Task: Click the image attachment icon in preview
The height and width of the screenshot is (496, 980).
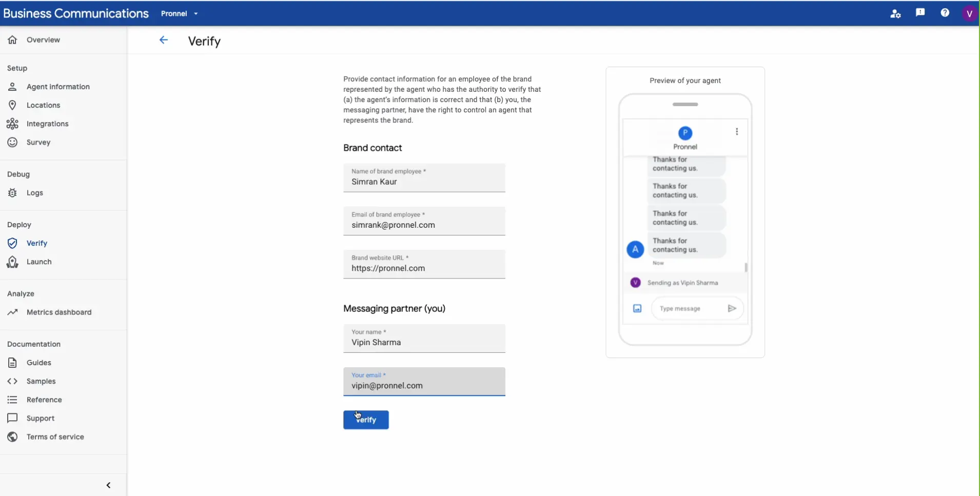Action: coord(637,308)
